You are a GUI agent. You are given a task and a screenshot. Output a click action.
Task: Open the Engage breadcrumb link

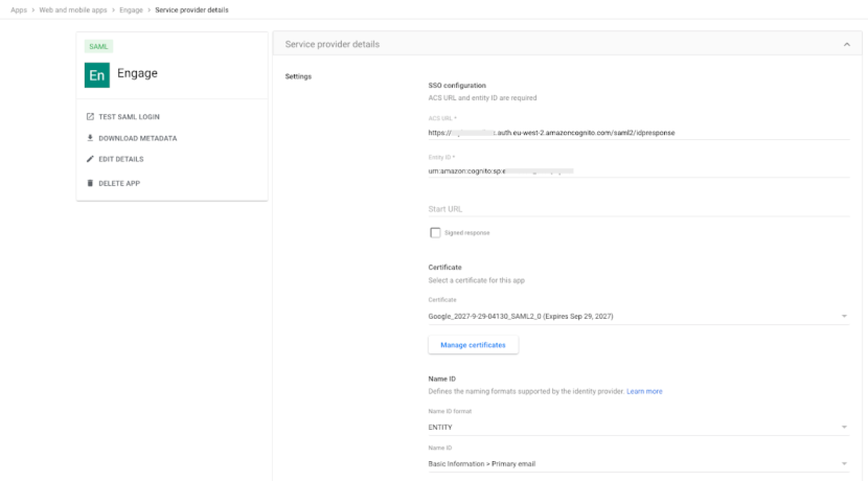pyautogui.click(x=131, y=10)
